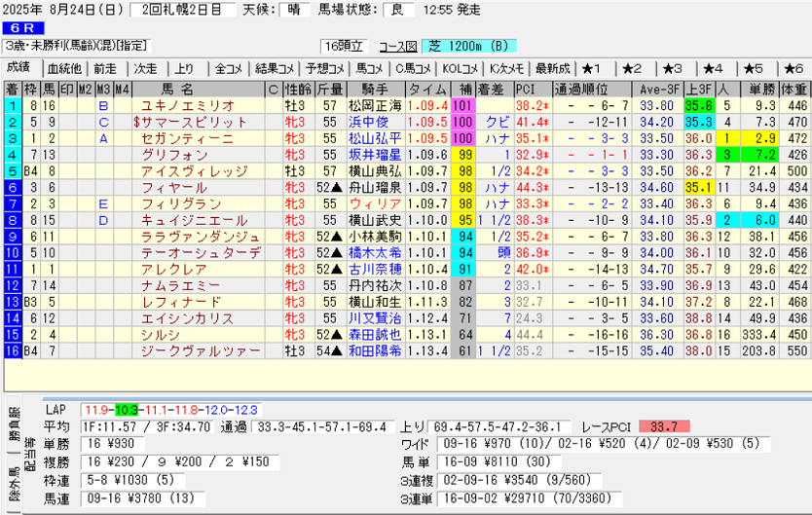
Task: Click the blue 6R race number badge
Action: 22,26
